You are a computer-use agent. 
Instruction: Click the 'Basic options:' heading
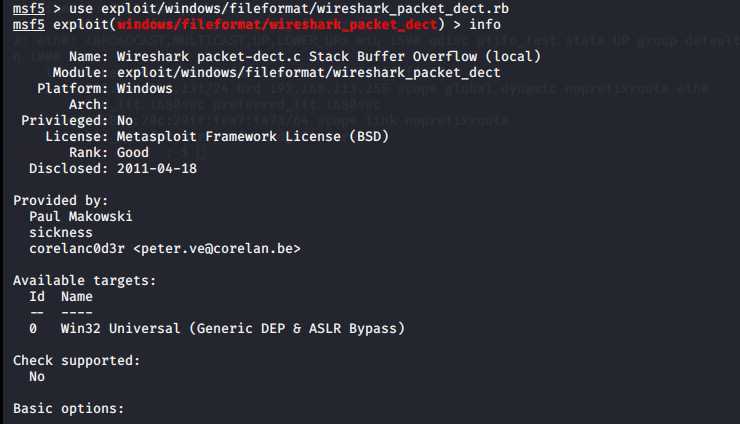68,408
